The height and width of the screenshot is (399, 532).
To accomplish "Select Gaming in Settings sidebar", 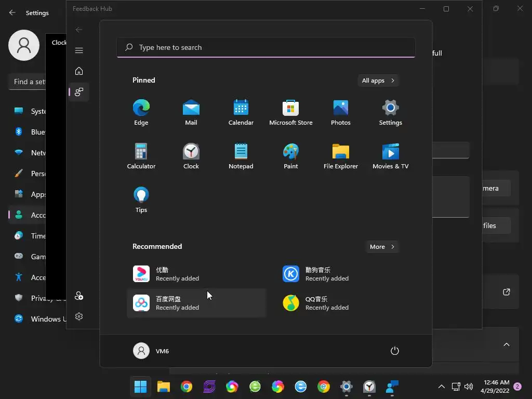I will coord(27,257).
